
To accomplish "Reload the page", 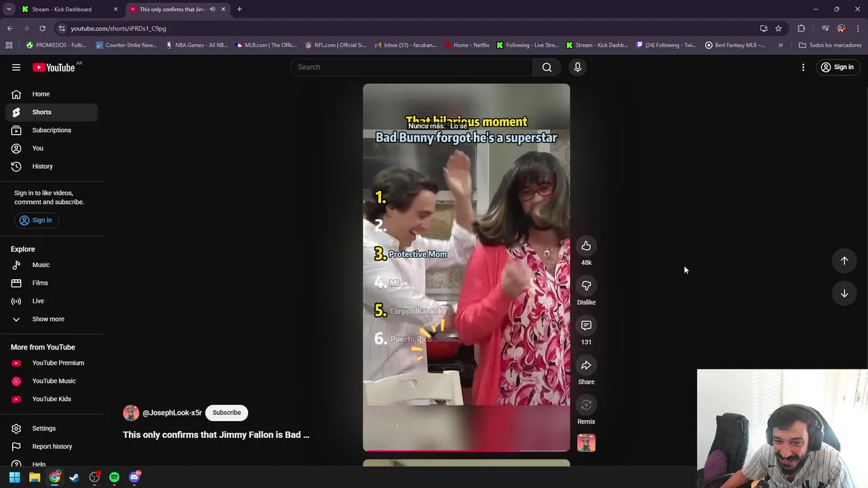I will [42, 28].
